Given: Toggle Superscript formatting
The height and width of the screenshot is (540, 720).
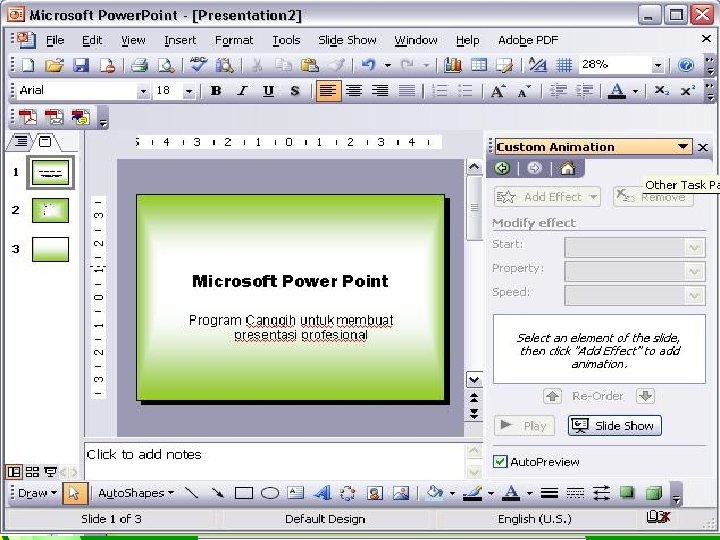Looking at the screenshot, I should (x=687, y=91).
